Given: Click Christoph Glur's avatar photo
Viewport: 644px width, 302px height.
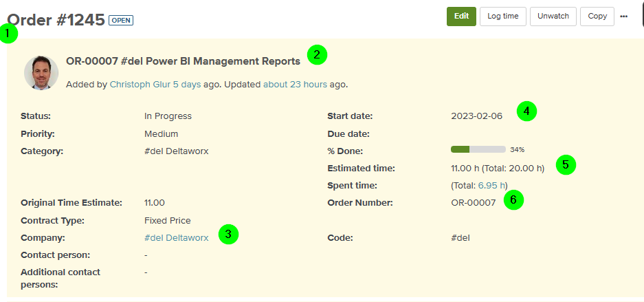Looking at the screenshot, I should pos(41,73).
